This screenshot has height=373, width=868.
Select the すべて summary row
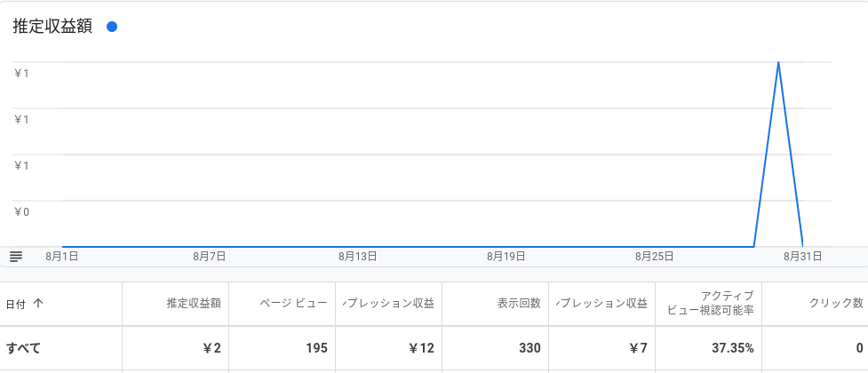coord(434,348)
